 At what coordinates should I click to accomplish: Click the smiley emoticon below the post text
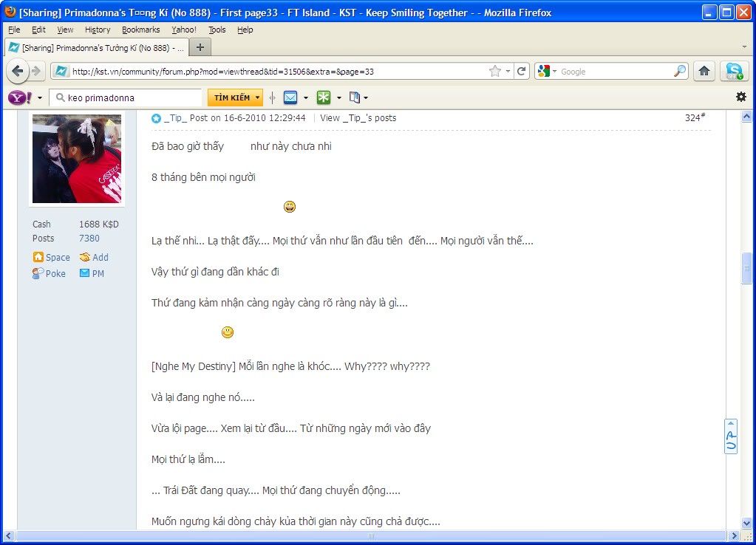click(x=228, y=332)
